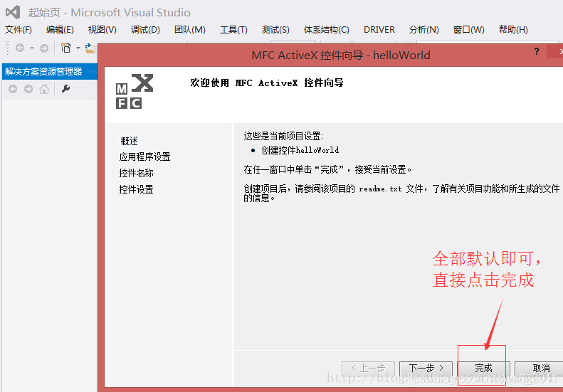Open the 团队(M) menu
Image resolution: width=563 pixels, height=392 pixels.
click(190, 30)
